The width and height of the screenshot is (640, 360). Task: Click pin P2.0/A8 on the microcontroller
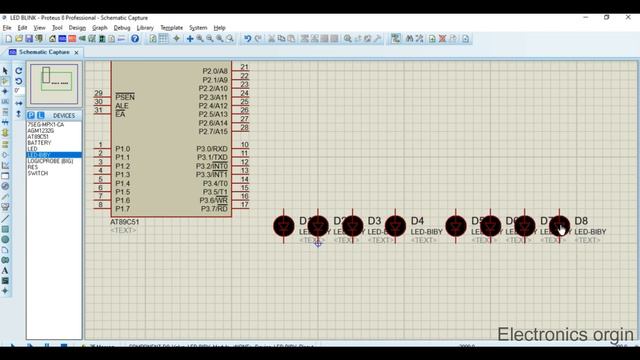pyautogui.click(x=215, y=71)
